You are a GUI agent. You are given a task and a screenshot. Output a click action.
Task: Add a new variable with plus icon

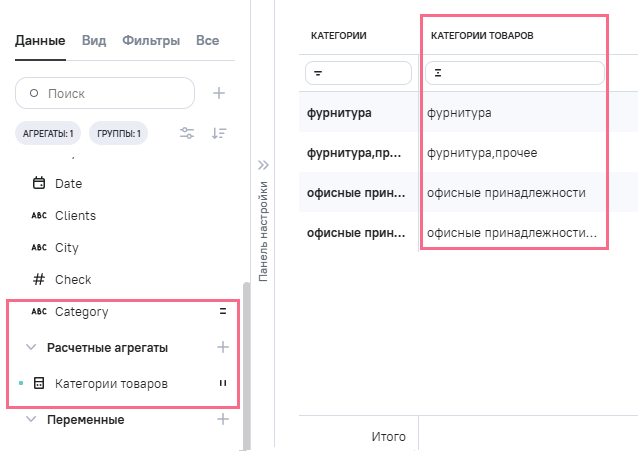(x=223, y=420)
